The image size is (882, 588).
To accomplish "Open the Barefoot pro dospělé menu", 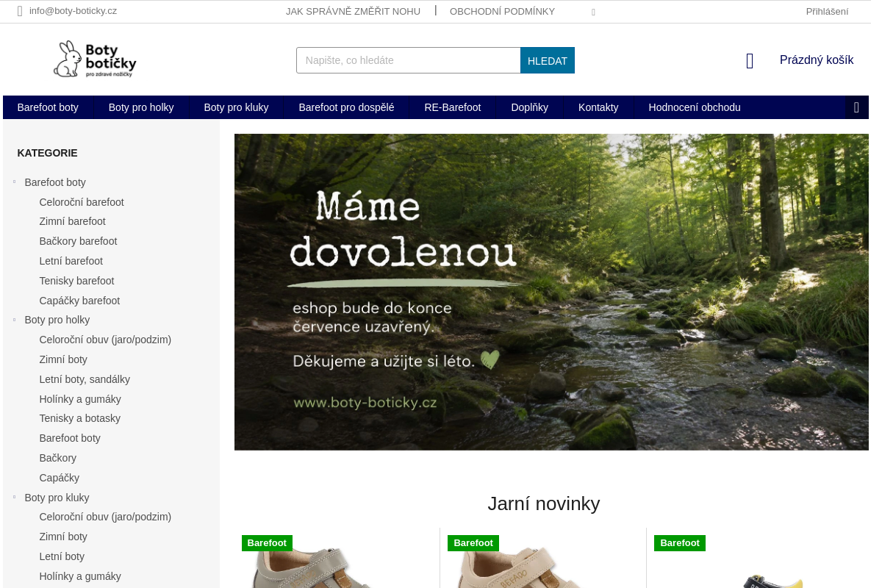I will [346, 107].
